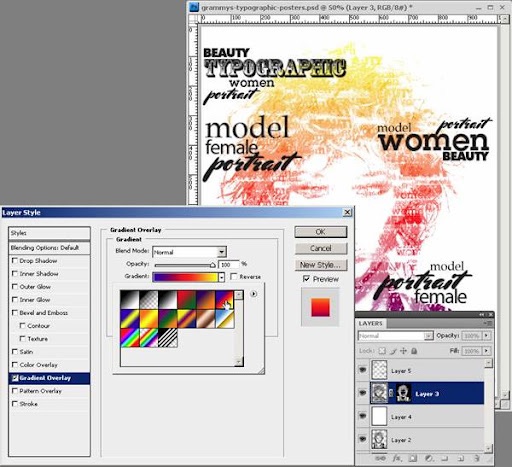The width and height of the screenshot is (512, 467).
Task: Enable the Drop Shadow checkbox
Action: click(15, 260)
